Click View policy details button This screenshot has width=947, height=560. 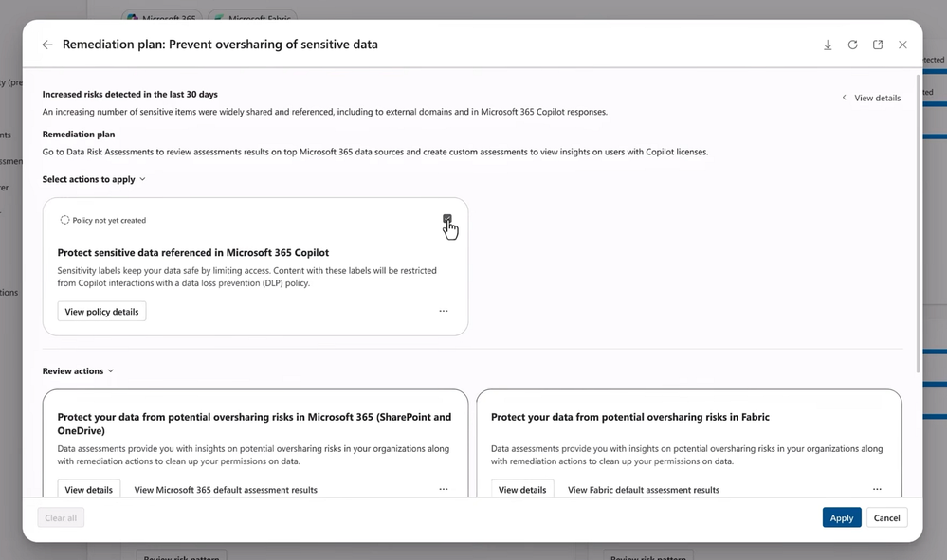click(101, 312)
